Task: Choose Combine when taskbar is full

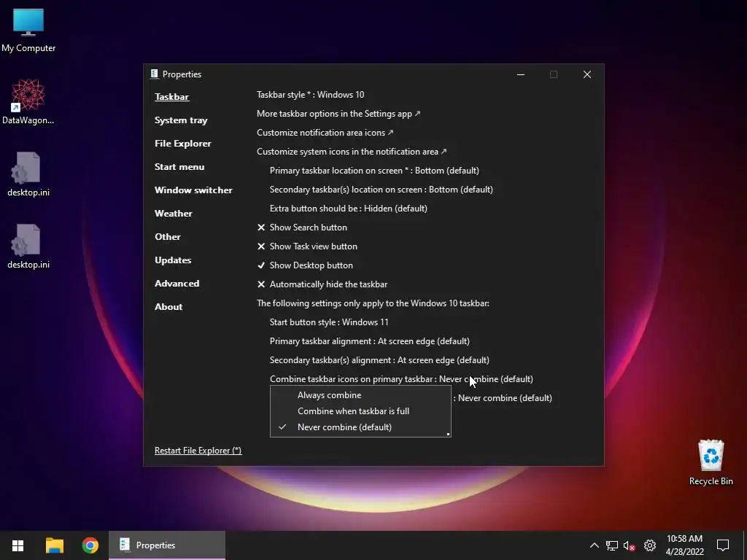Action: (x=360, y=411)
